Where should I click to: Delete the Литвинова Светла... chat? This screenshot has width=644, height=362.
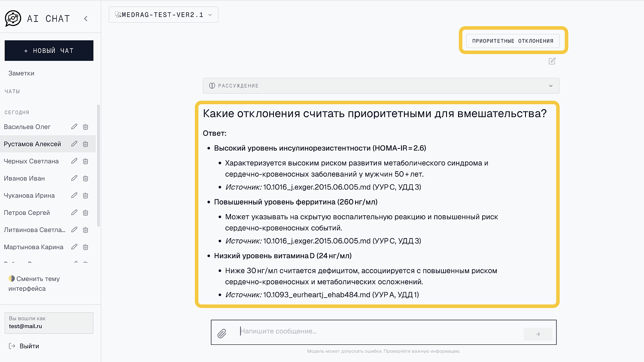tap(85, 230)
